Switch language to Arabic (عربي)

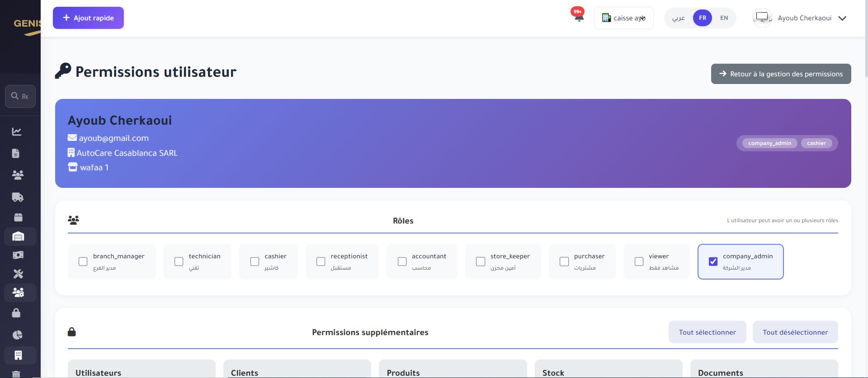click(x=678, y=18)
